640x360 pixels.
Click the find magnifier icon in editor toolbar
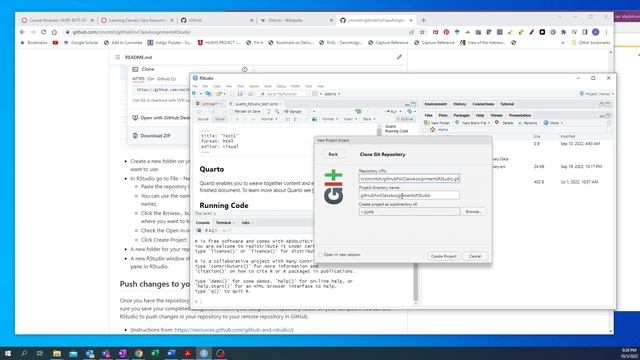[x=277, y=111]
